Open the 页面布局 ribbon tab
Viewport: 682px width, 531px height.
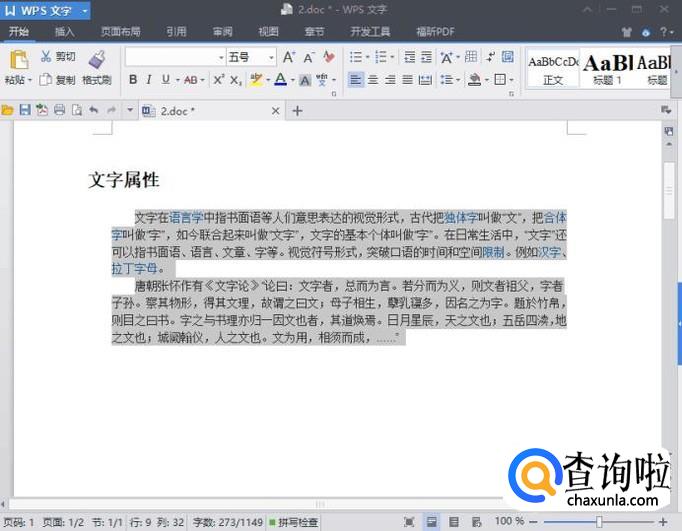pyautogui.click(x=120, y=32)
